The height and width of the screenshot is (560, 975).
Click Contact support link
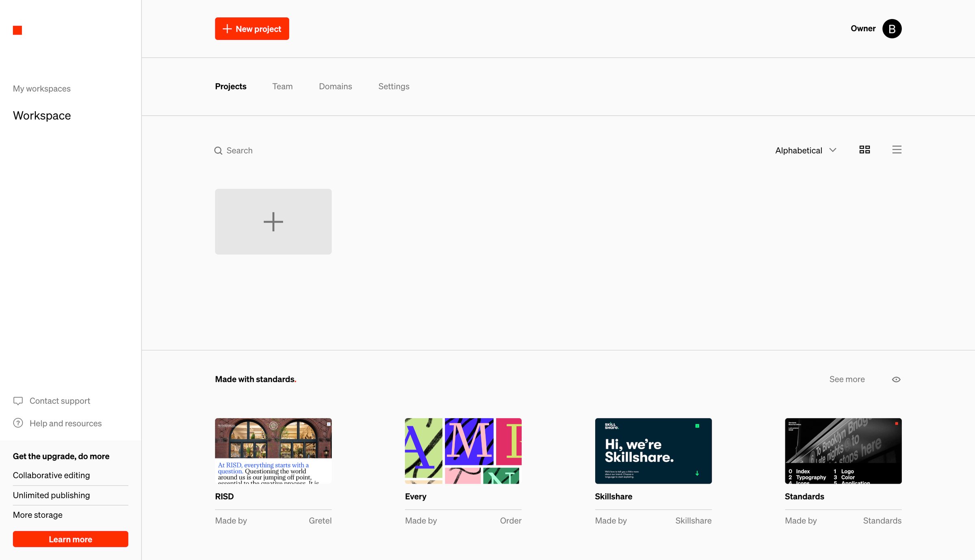(60, 401)
